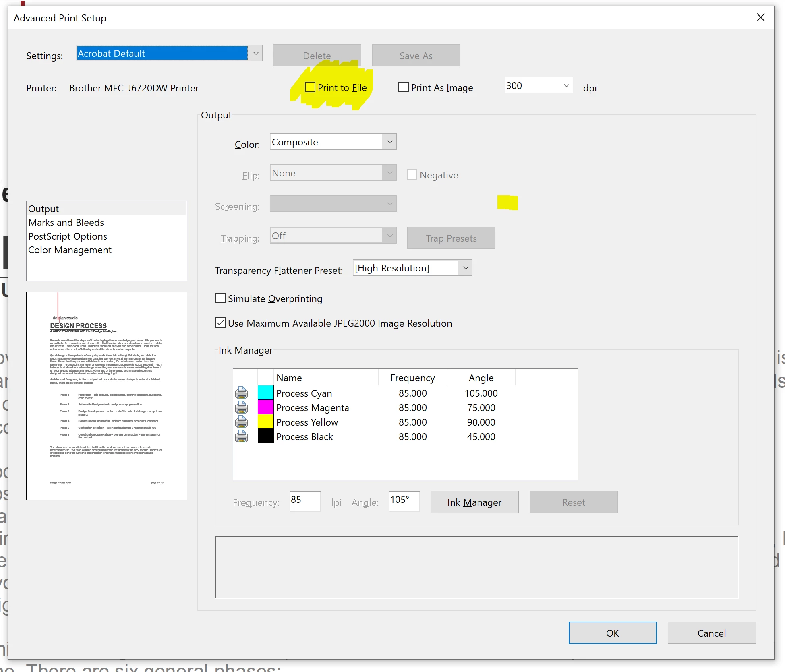Toggle the Print As Image checkbox
Image resolution: width=785 pixels, height=672 pixels.
point(403,87)
